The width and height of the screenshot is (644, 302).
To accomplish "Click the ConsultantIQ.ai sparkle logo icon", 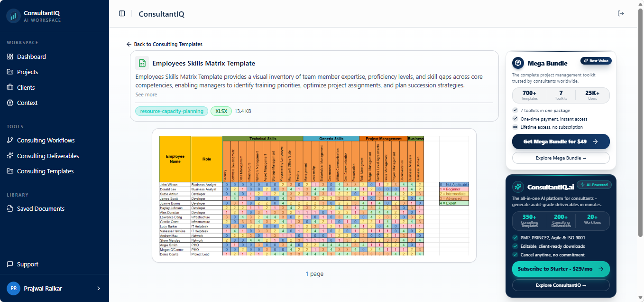I will pyautogui.click(x=518, y=187).
